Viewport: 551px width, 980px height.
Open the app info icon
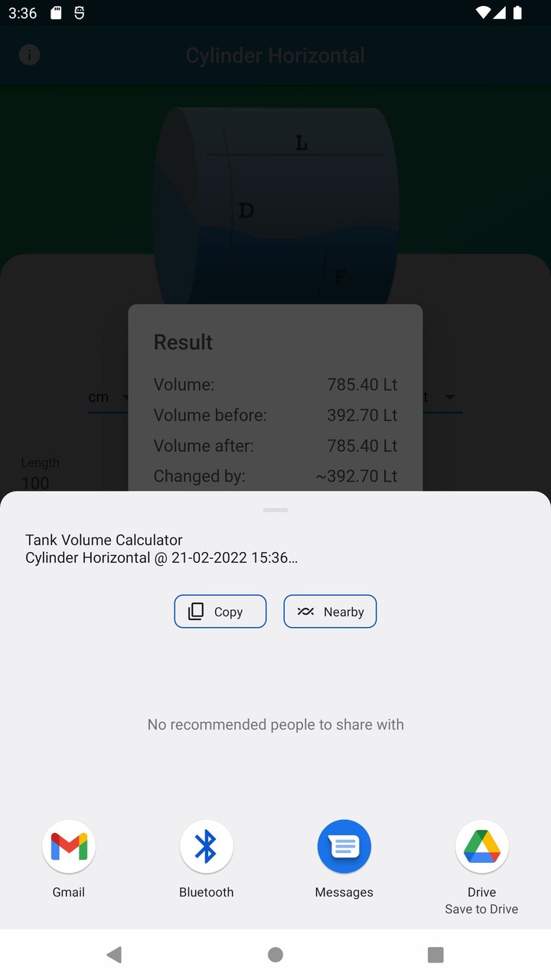point(29,54)
